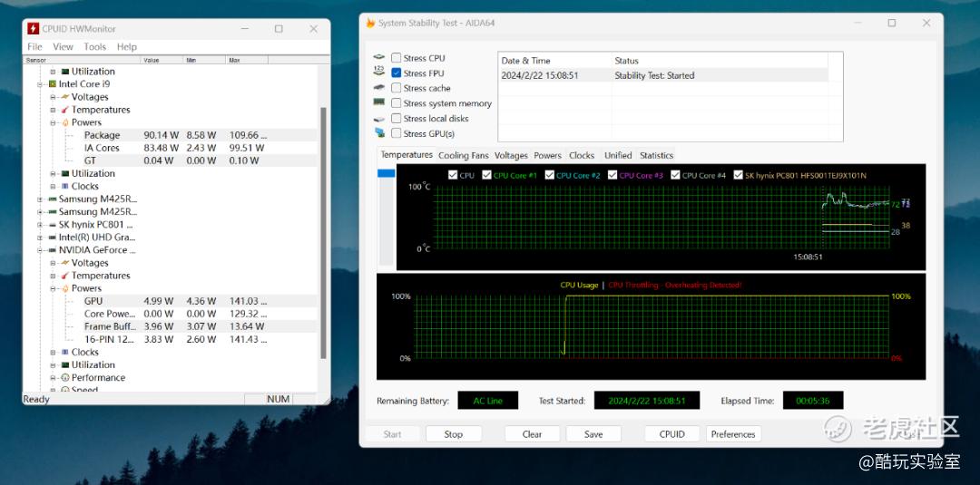The image size is (980, 485).
Task: Expand Voltages under Intel Core i9
Action: click(x=54, y=97)
